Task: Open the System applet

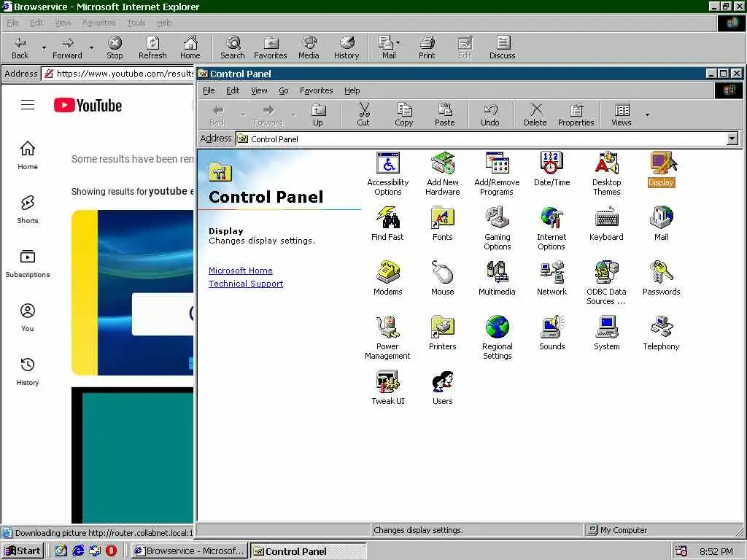Action: point(606,333)
